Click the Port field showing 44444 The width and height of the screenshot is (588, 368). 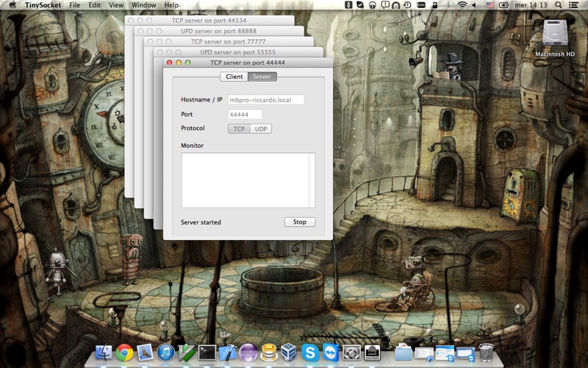(x=245, y=115)
